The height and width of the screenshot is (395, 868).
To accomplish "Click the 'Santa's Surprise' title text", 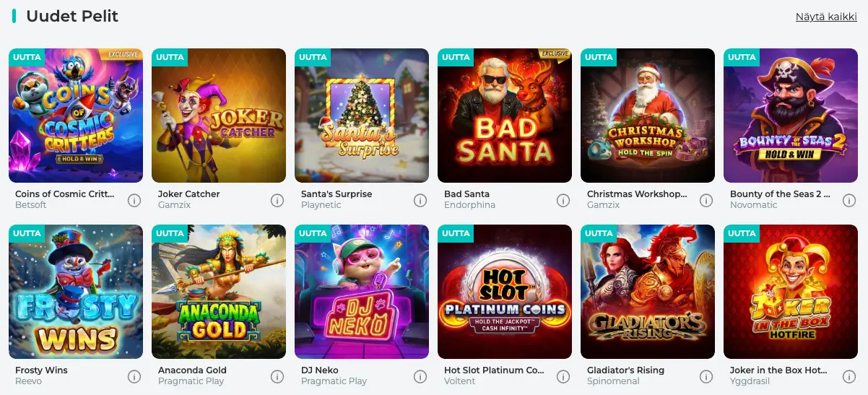I will pos(337,194).
